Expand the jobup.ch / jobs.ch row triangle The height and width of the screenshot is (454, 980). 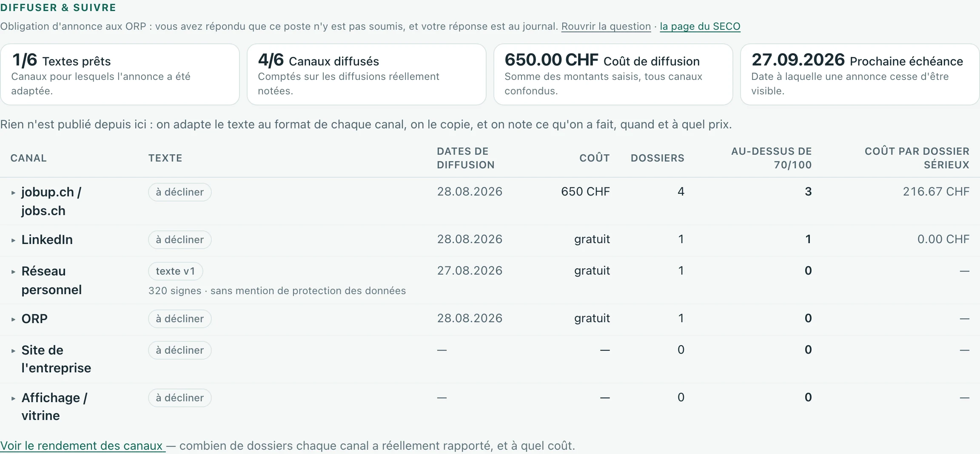point(13,193)
